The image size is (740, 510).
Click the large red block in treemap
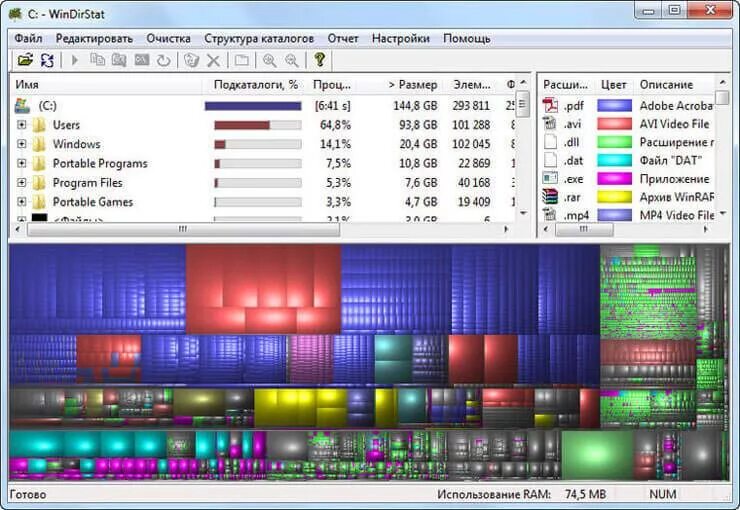(x=263, y=289)
